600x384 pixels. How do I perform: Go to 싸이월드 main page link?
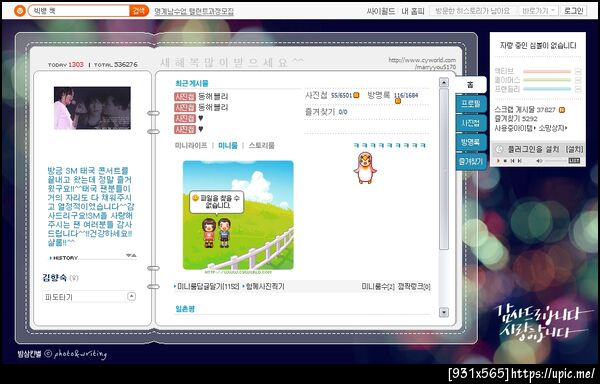381,11
